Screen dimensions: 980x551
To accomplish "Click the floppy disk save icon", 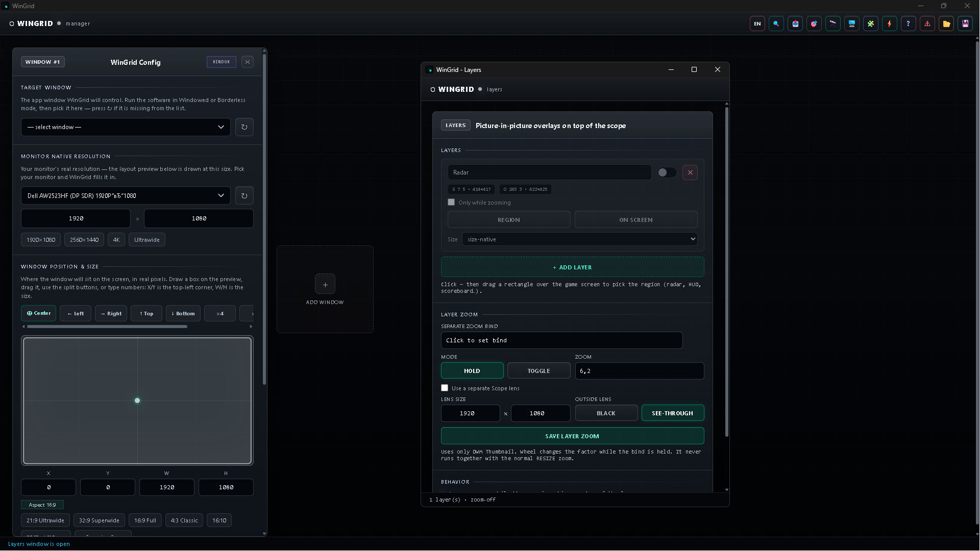I will (x=965, y=23).
